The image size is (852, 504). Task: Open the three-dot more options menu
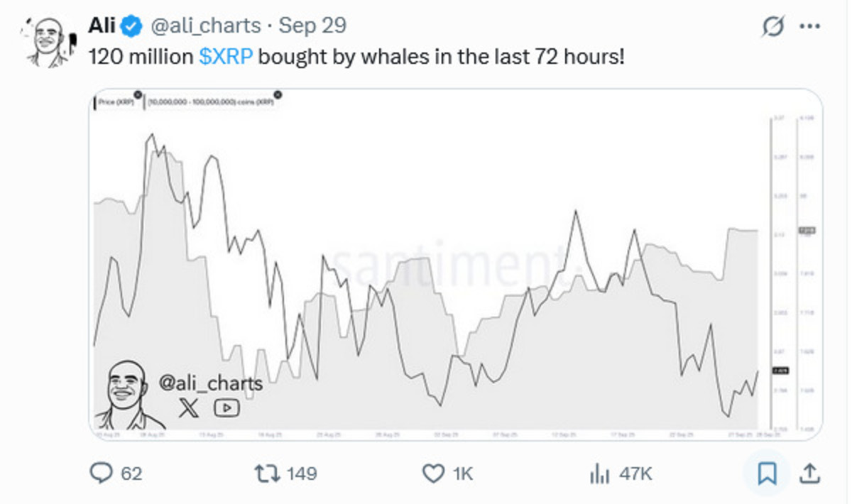(x=809, y=27)
